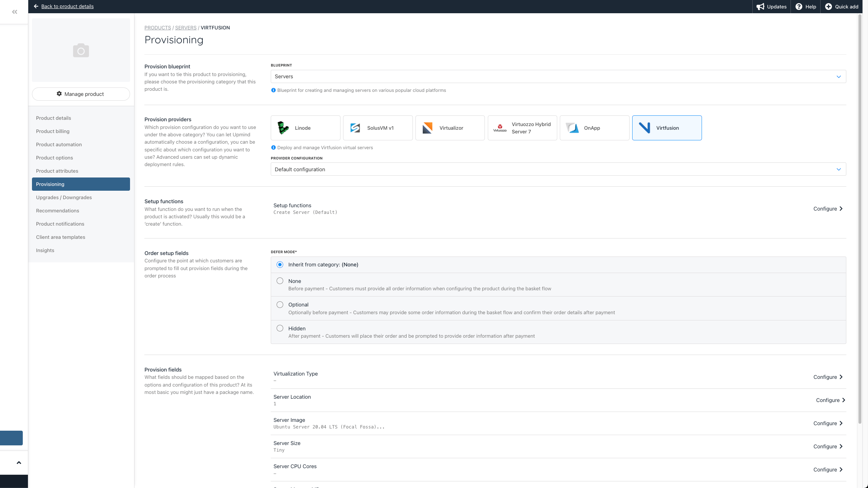Open Client area templates section
The width and height of the screenshot is (868, 488).
(x=81, y=237)
